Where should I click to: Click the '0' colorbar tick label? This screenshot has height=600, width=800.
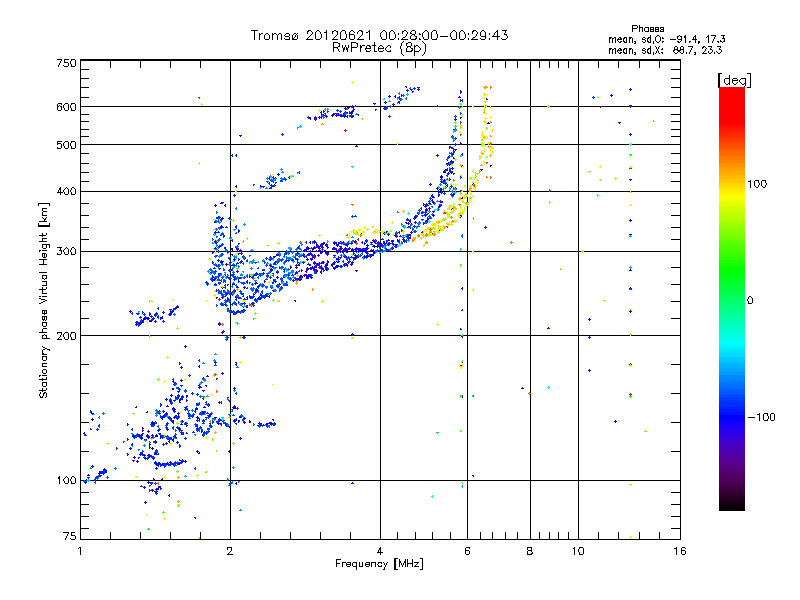coord(750,301)
